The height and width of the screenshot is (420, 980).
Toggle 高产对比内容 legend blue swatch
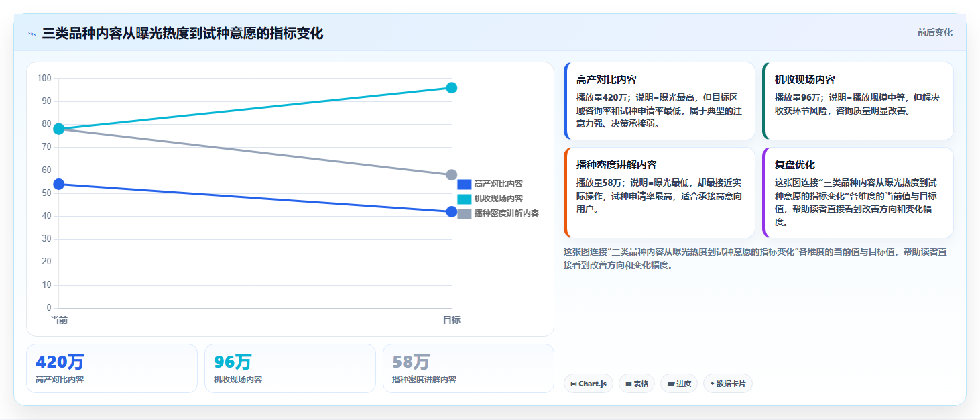point(465,184)
